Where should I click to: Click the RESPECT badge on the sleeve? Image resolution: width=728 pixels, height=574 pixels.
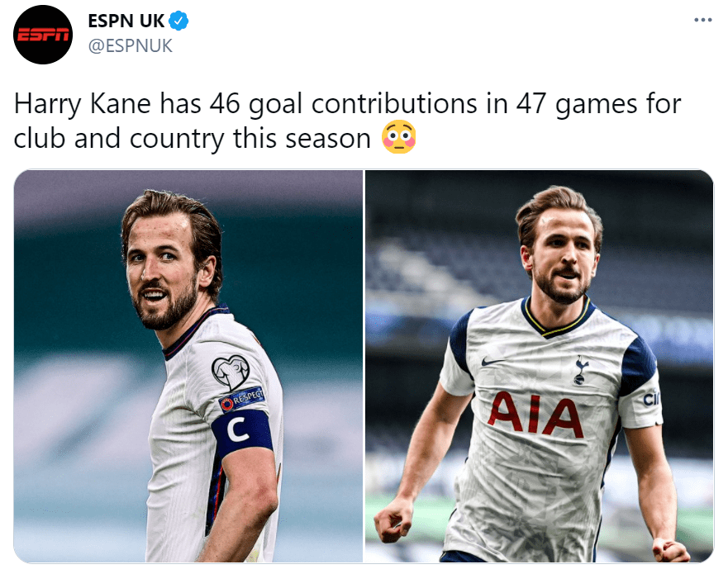[243, 400]
